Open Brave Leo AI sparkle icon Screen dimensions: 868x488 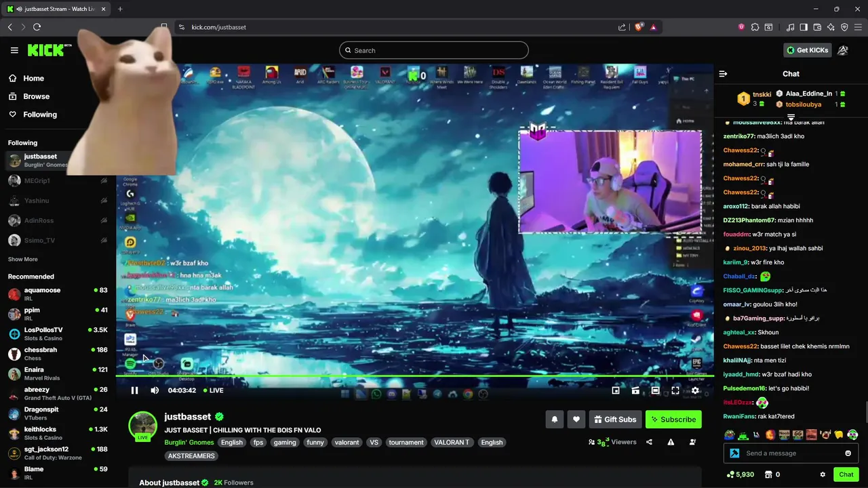pyautogui.click(x=831, y=27)
